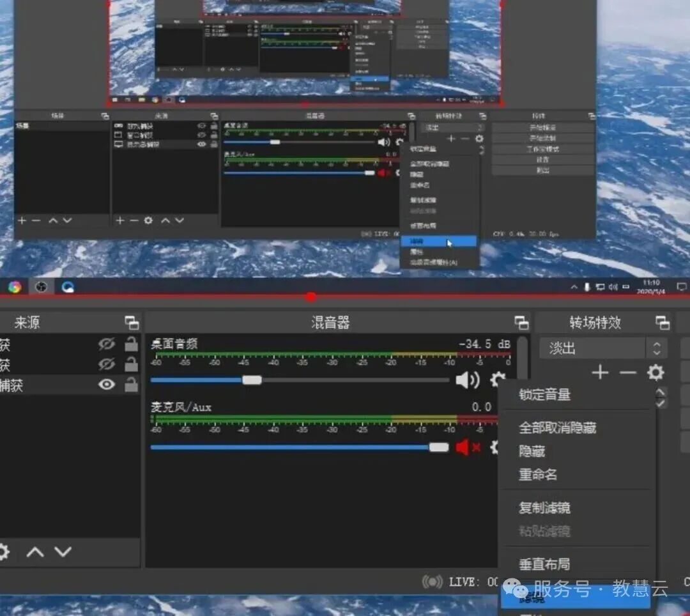Screen dimensions: 690x616
Task: Open sources panel settings gear at bottom left
Action: 5,551
